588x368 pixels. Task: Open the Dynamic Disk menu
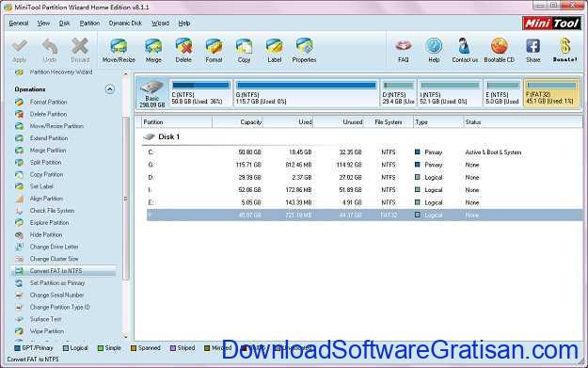pos(125,24)
